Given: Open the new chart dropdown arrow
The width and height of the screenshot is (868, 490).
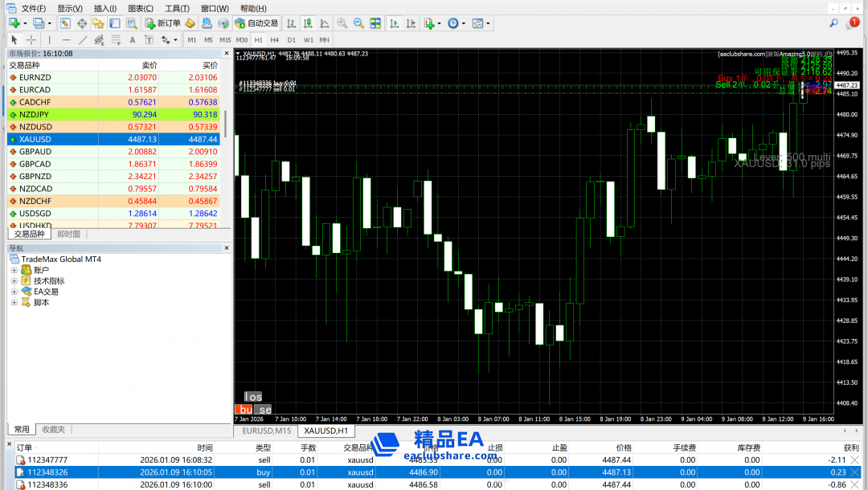Looking at the screenshot, I should [x=25, y=23].
